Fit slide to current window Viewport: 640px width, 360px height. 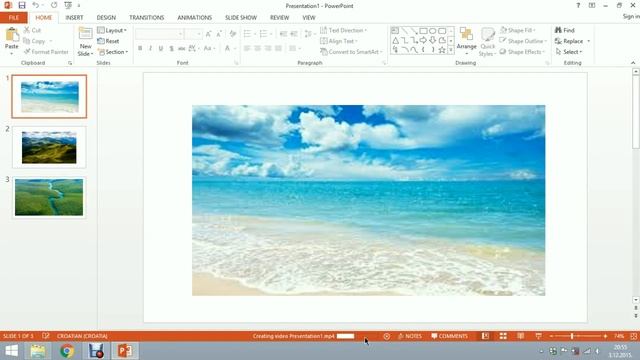coord(633,336)
